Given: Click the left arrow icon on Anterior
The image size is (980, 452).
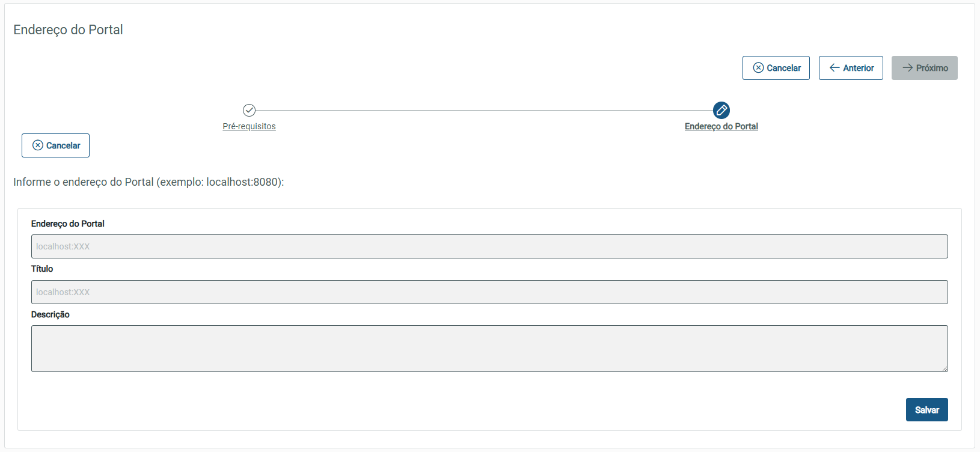Looking at the screenshot, I should point(835,68).
